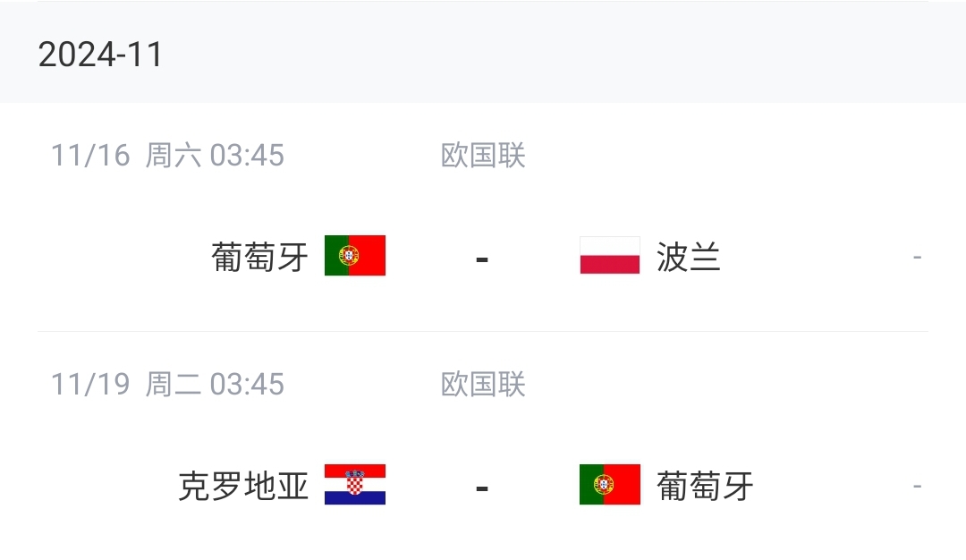Tap the 03:45 kickoff time on 11/19
The height and width of the screenshot is (560, 966).
[247, 385]
